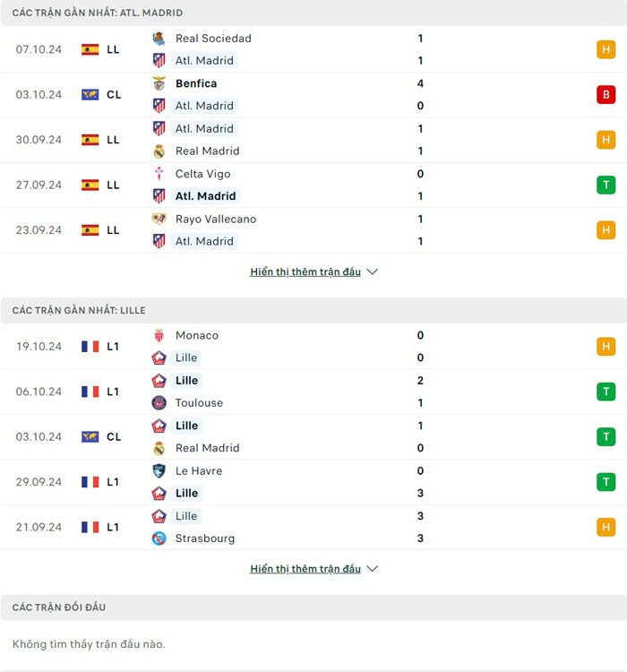Click the Monaco club crest icon
The image size is (627, 672).
click(x=159, y=335)
